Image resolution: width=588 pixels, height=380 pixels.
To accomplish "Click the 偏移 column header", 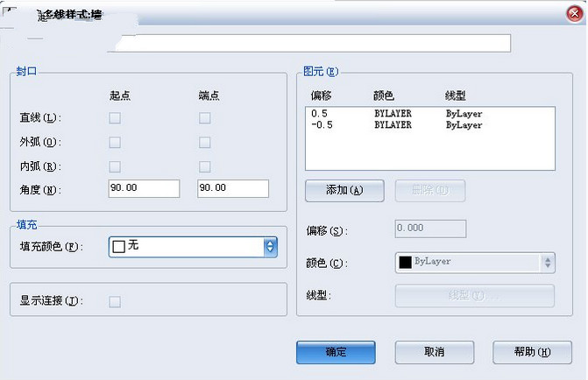I will 321,96.
